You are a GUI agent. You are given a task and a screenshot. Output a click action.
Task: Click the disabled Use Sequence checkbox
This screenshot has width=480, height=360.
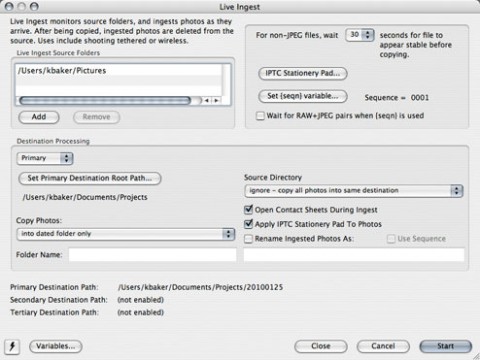[x=391, y=239]
